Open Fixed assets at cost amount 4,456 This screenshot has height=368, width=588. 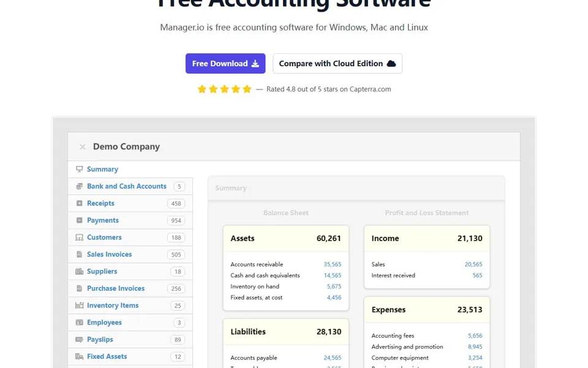pyautogui.click(x=334, y=297)
